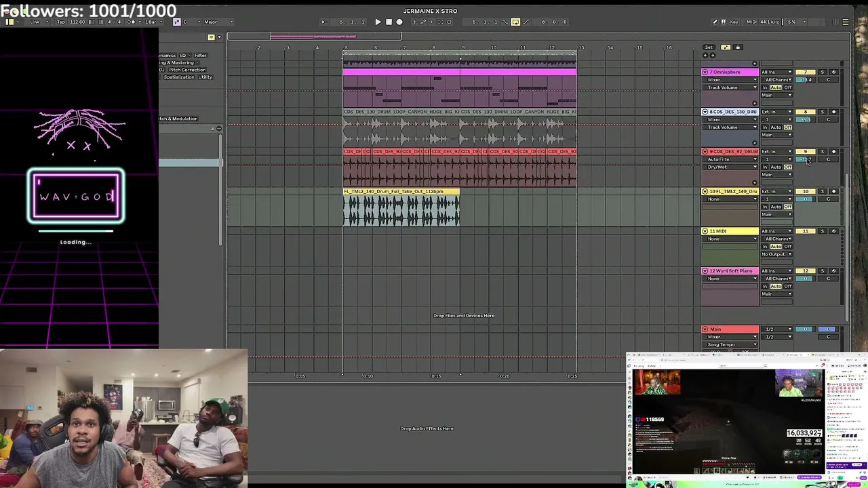This screenshot has height=488, width=868.
Task: Jump to the next locator arrow
Action: click(712, 55)
